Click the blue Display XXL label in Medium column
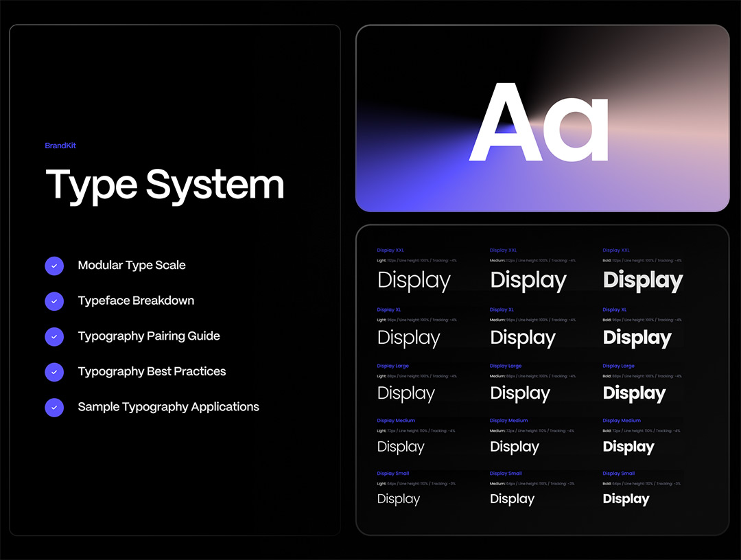Image resolution: width=741 pixels, height=560 pixels. pos(503,250)
